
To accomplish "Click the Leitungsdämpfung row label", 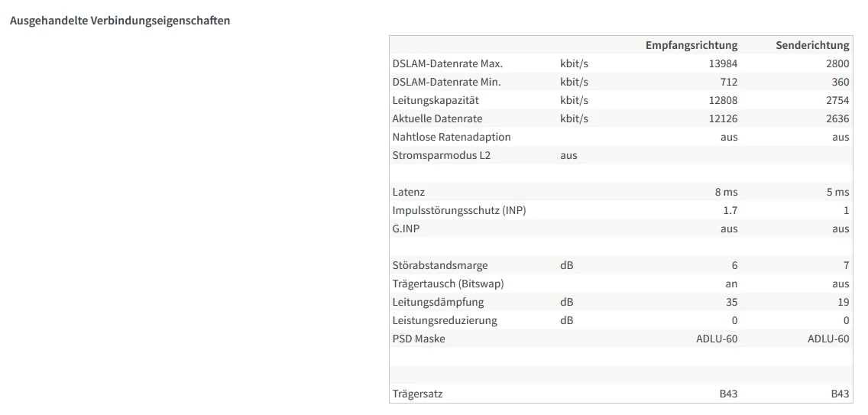I will [438, 302].
